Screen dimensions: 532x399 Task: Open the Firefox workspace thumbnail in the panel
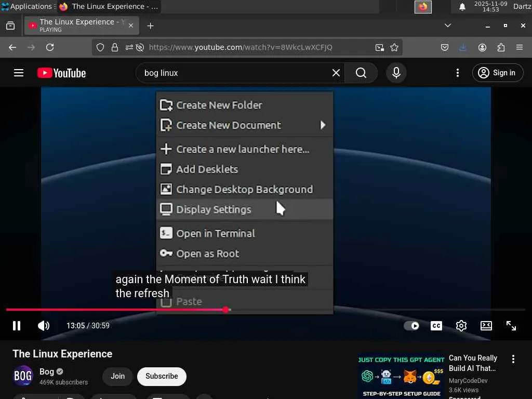(x=423, y=7)
